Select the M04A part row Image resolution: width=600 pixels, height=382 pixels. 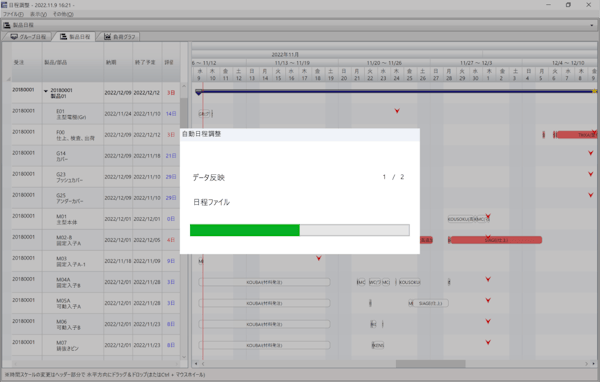96,282
